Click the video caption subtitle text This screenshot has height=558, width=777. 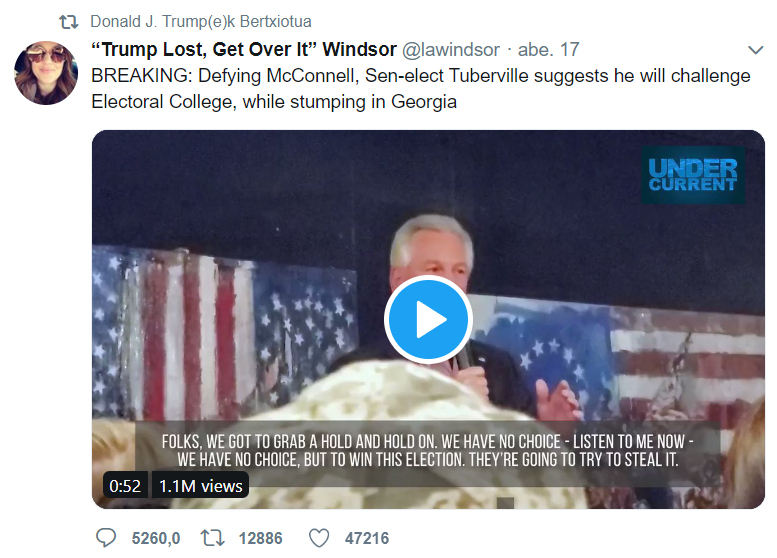(427, 450)
